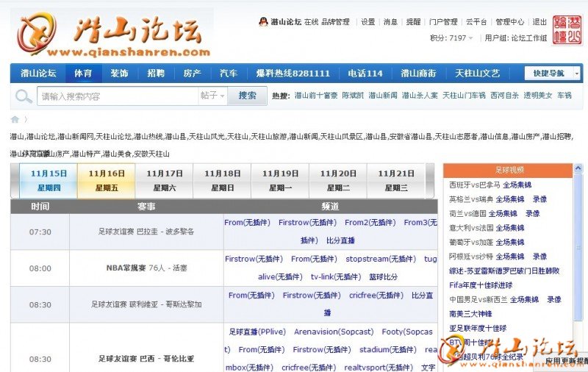This screenshot has height=372, width=588.
Task: Open 西班牙vs巴拿马 全场集锦 video link
Action: pos(490,185)
